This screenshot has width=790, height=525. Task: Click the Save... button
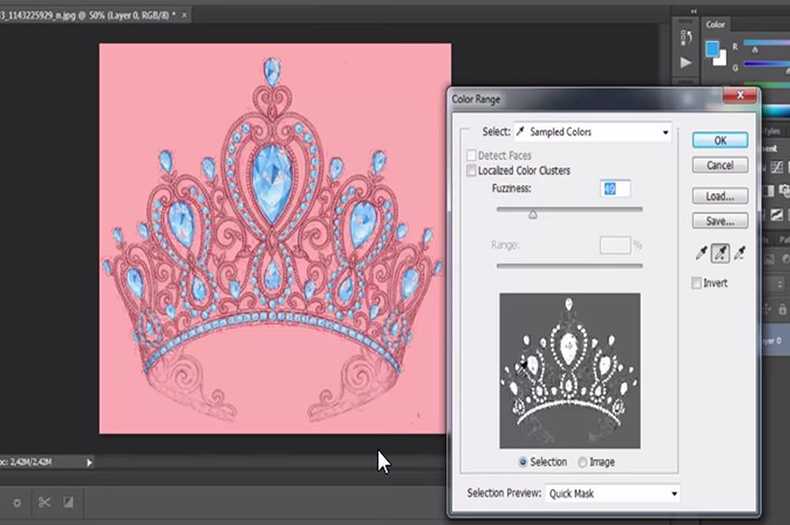[720, 221]
